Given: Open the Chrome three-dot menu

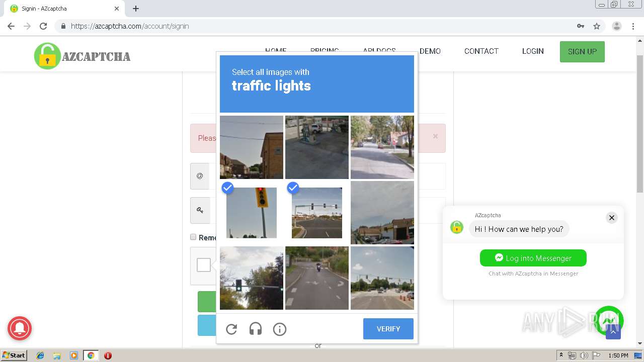Looking at the screenshot, I should tap(633, 26).
